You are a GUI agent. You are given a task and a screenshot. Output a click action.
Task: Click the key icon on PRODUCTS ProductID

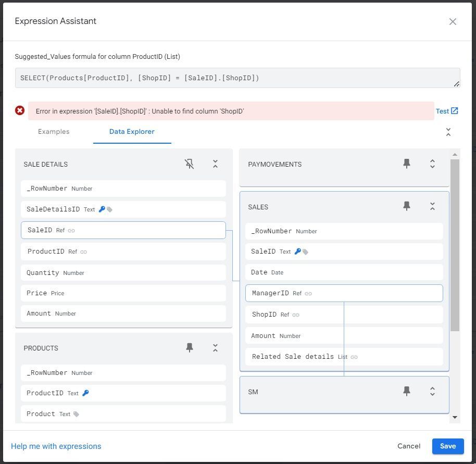pos(85,393)
